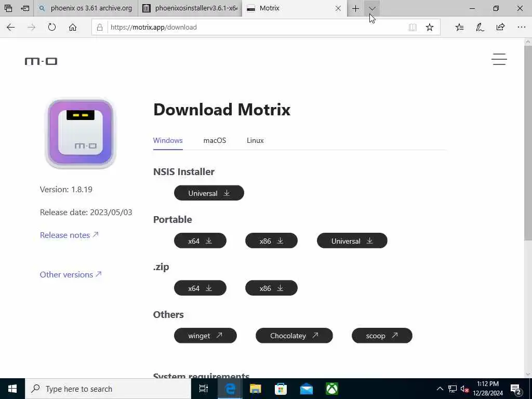
Task: Download Portable x86 build
Action: point(271,241)
